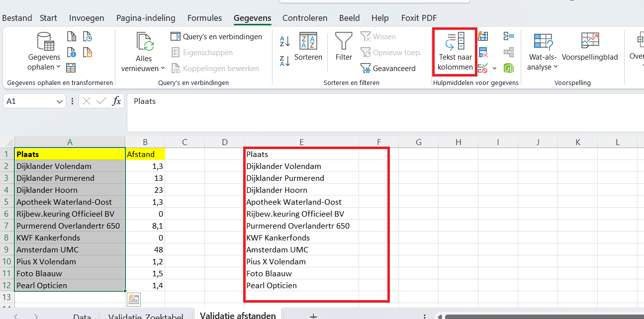Switch to the Pagina-indeling ribbon tab
The width and height of the screenshot is (644, 319).
146,18
